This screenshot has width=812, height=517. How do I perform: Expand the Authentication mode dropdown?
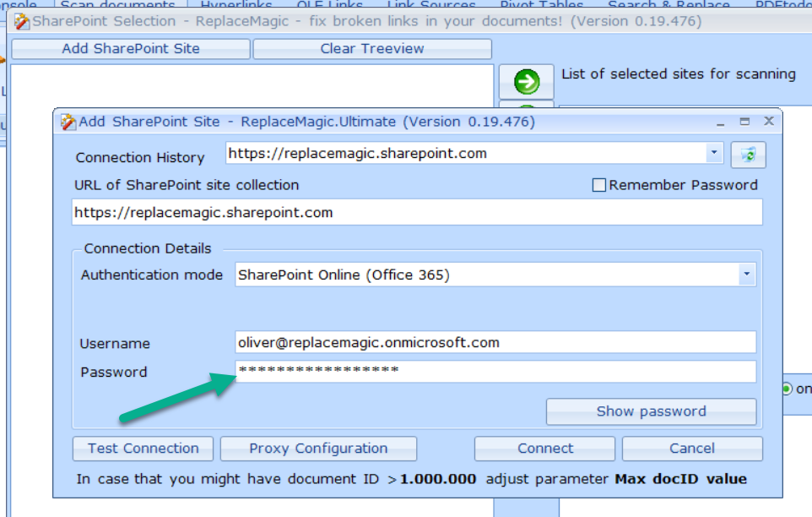click(747, 274)
